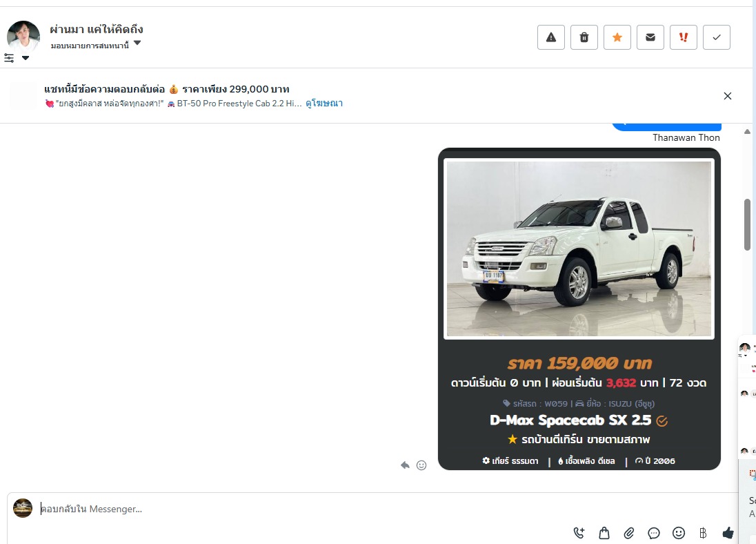
Task: Click the Baht payment icon
Action: [703, 533]
